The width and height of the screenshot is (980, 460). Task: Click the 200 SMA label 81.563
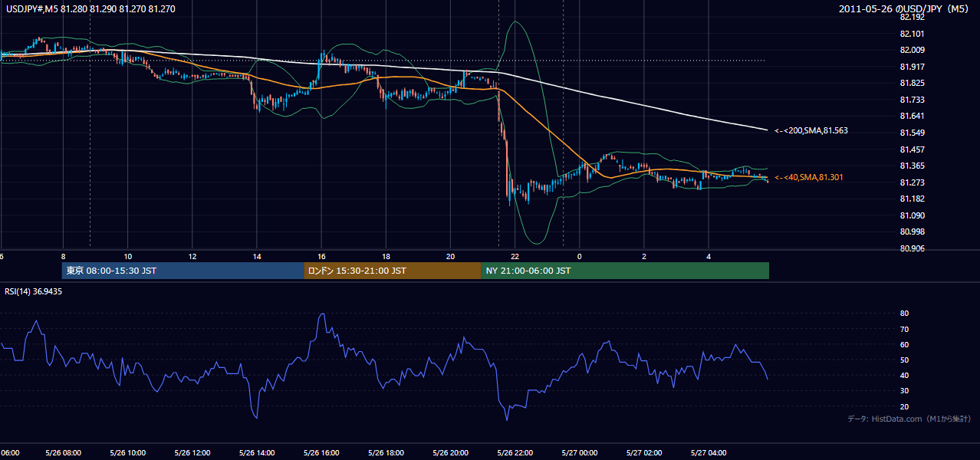click(811, 131)
